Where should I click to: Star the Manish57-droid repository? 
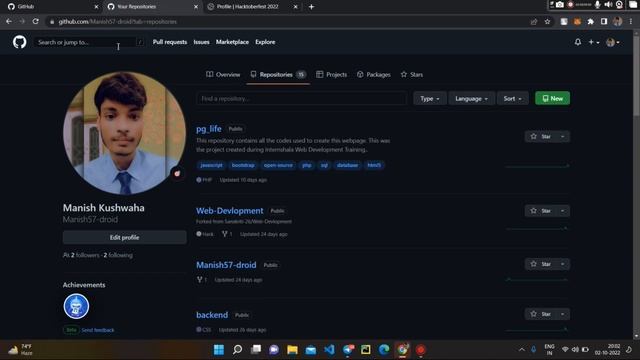(x=540, y=264)
